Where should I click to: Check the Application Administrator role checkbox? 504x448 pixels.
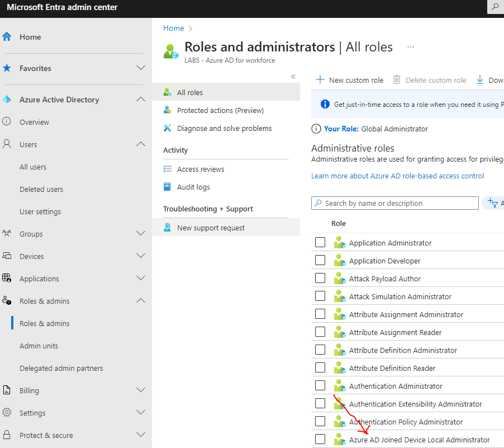[320, 243]
